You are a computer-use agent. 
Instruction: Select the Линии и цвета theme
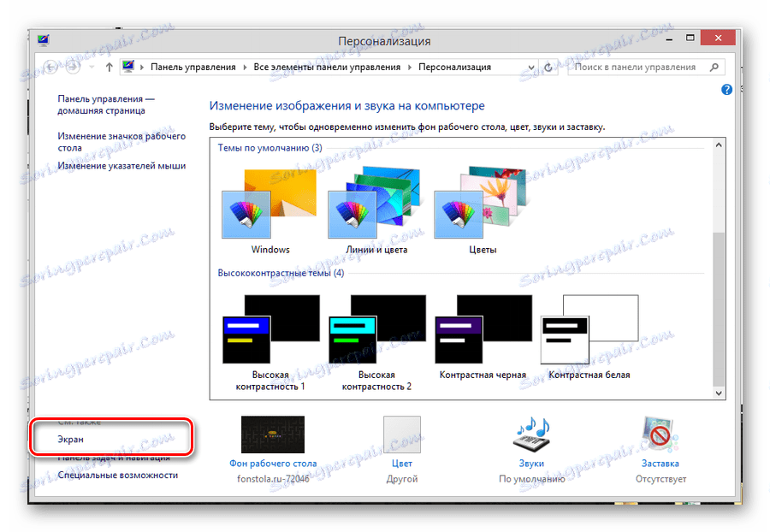coord(376,211)
